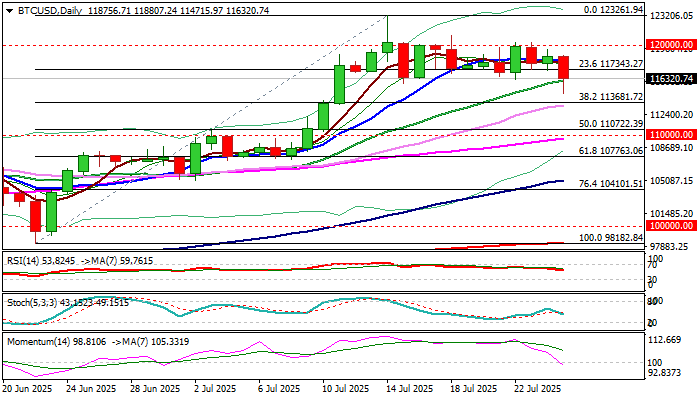Viewport: 700px width, 400px height.
Task: Select the red 120000.00 price label
Action: pos(671,45)
